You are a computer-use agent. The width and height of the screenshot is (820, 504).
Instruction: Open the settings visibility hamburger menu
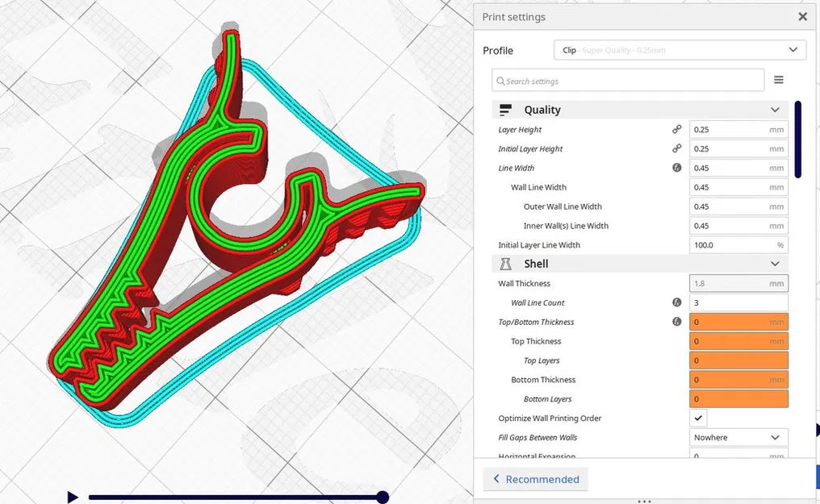pyautogui.click(x=779, y=80)
